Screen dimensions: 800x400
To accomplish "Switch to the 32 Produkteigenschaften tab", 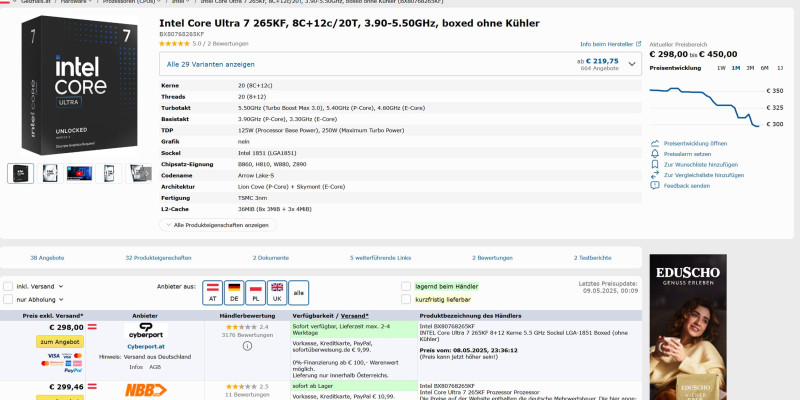I will tap(158, 258).
